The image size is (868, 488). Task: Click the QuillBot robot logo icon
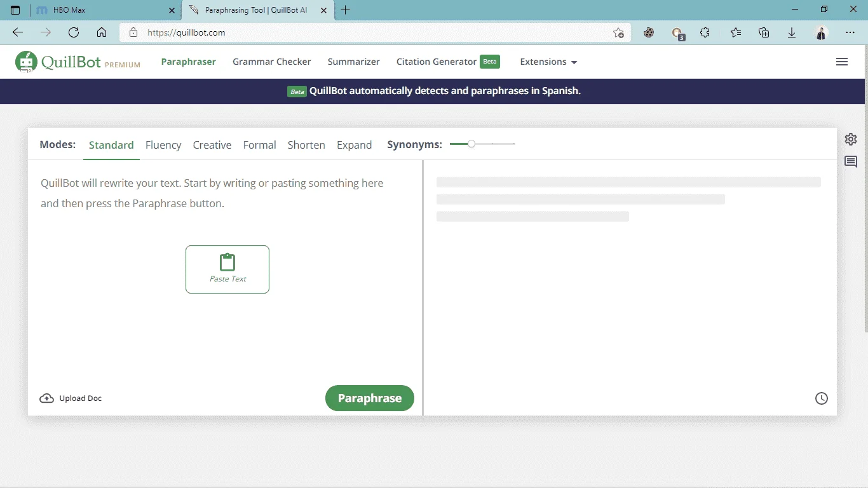click(x=26, y=62)
